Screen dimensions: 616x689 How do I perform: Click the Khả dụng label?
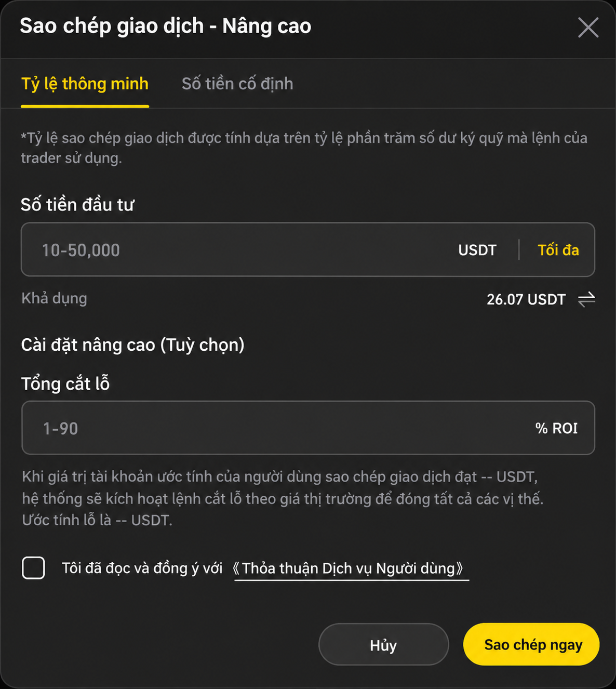click(54, 298)
